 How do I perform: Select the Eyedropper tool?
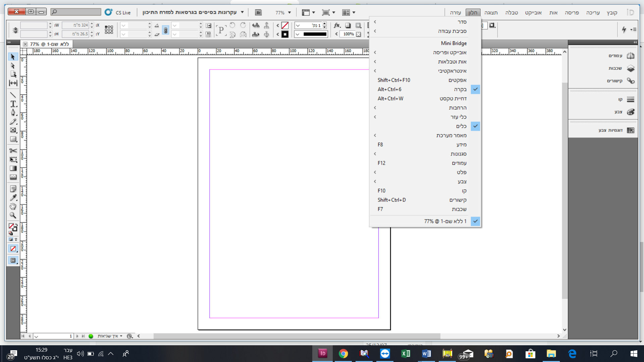(x=13, y=198)
